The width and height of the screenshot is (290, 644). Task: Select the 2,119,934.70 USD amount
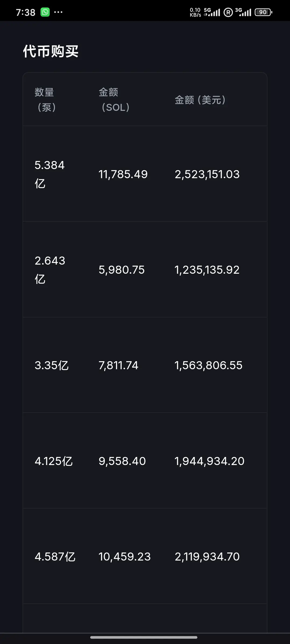[x=207, y=557]
